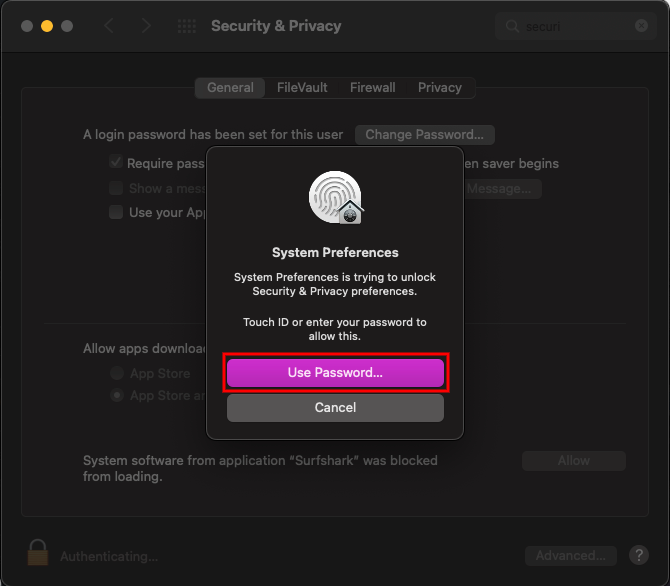Click the Use Password… button
670x586 pixels.
335,373
